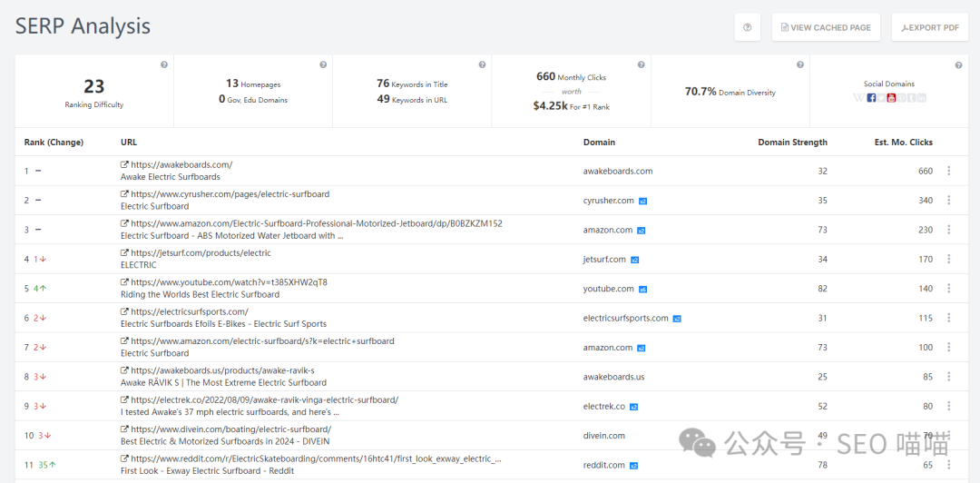This screenshot has height=483, width=980.
Task: Open the electrek.co awake-ravik-vinga article link
Action: coord(264,399)
